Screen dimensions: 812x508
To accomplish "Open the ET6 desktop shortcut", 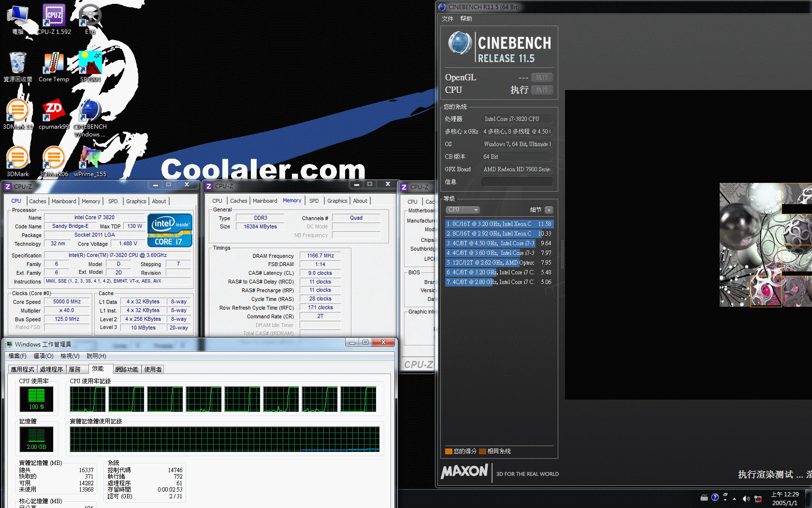I will point(90,19).
